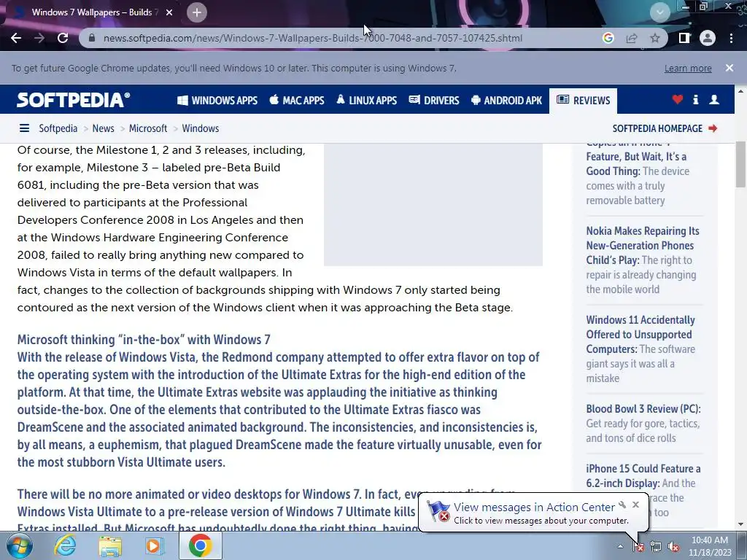This screenshot has width=747, height=560.
Task: Open Nokia Makes Repairing article
Action: (x=643, y=245)
